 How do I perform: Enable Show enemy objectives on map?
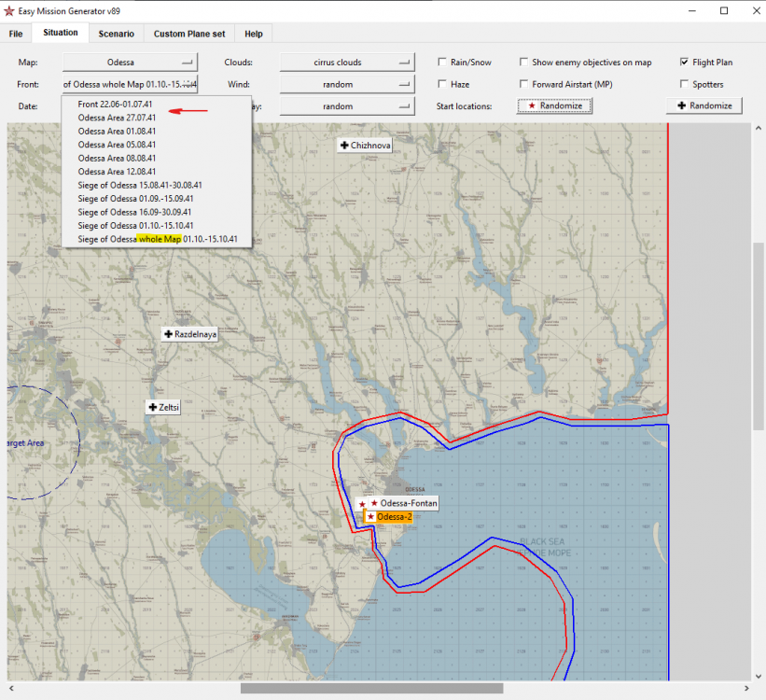[x=524, y=63]
